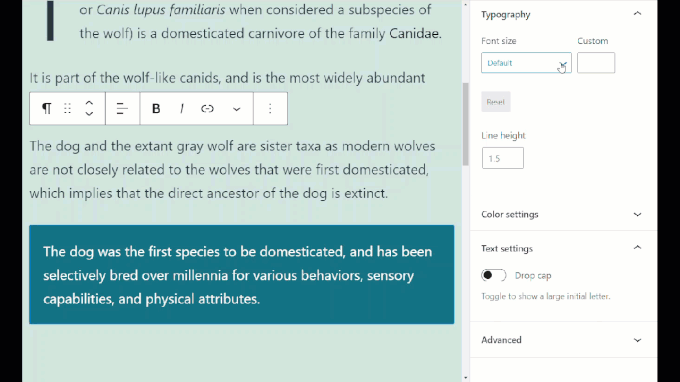Screen dimensions: 680x382
Task: Click the 'Drop cap' label
Action: (533, 275)
